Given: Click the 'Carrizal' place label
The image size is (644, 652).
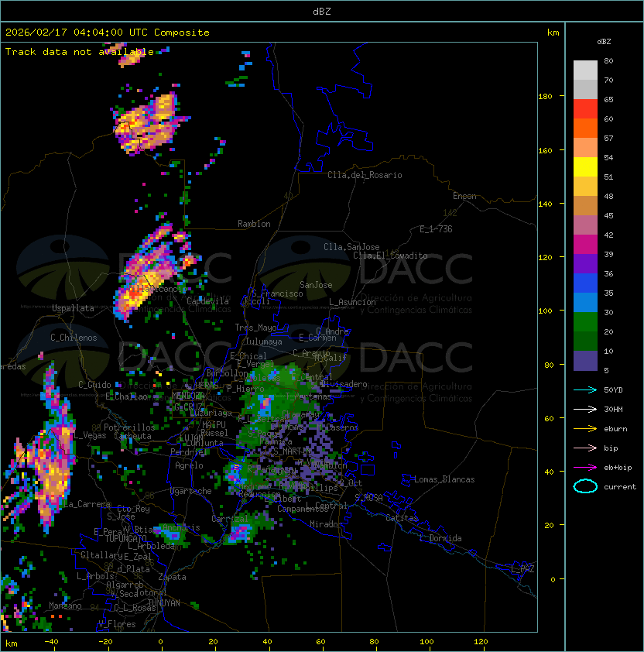Looking at the screenshot, I should click(230, 519).
